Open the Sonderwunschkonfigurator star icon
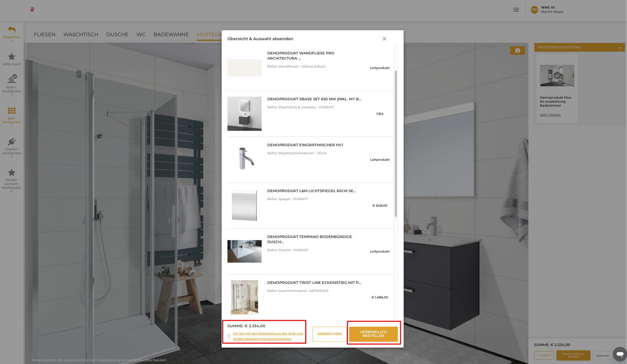 (12, 172)
